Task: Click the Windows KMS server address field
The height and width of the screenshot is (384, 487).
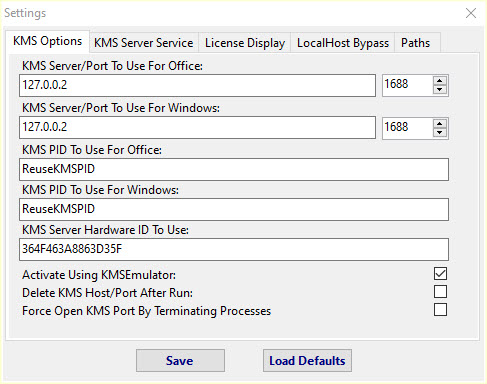Action: point(197,128)
